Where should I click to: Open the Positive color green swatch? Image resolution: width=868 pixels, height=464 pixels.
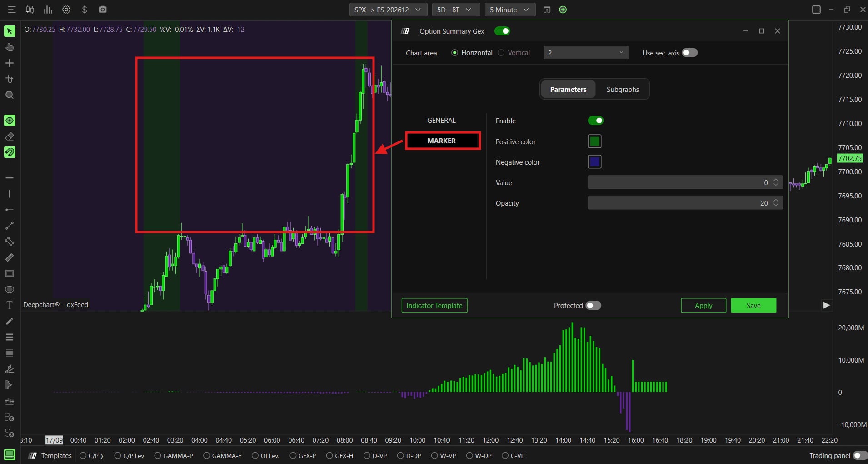click(x=594, y=141)
